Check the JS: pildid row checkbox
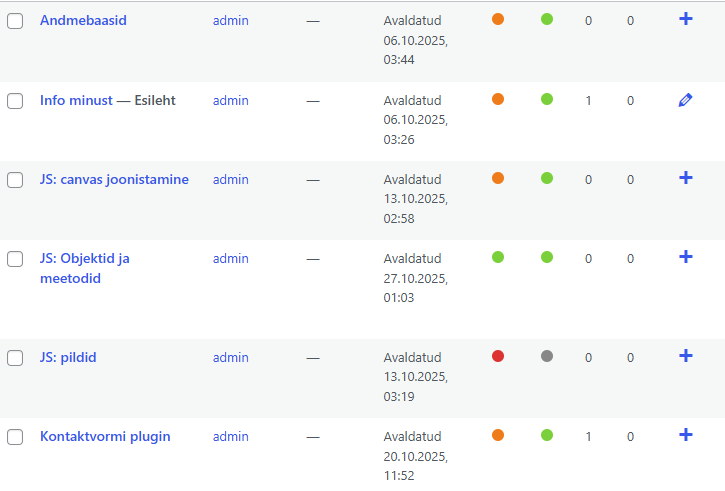 (15, 358)
